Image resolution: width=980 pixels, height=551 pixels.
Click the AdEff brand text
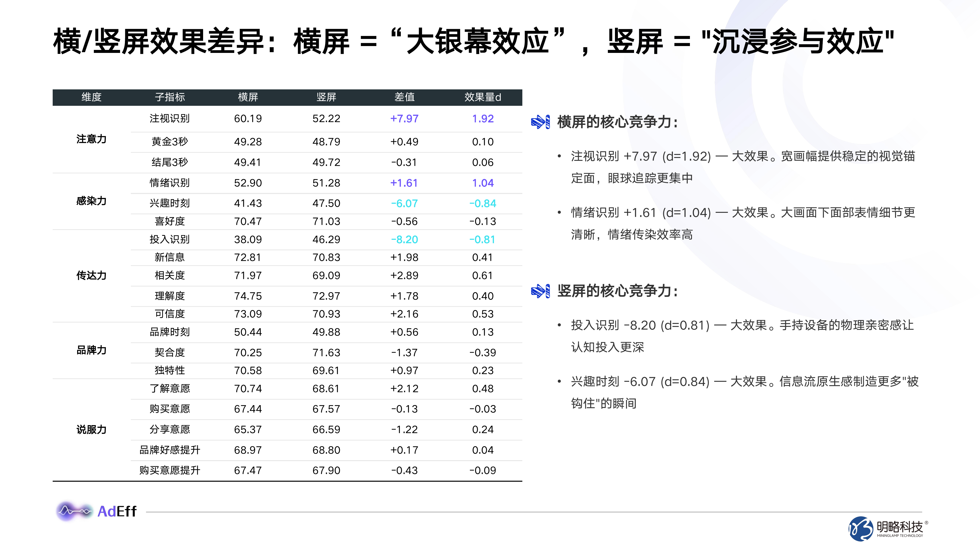(x=117, y=512)
